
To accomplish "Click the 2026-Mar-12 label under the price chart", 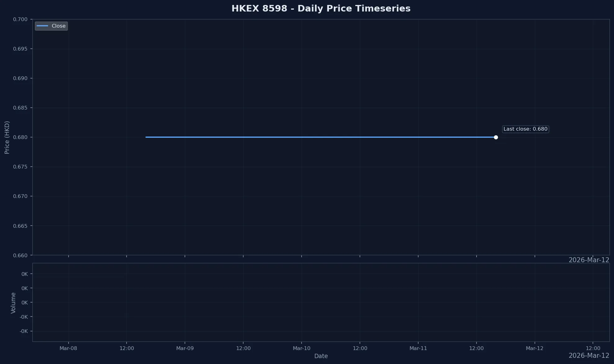I will [589, 260].
